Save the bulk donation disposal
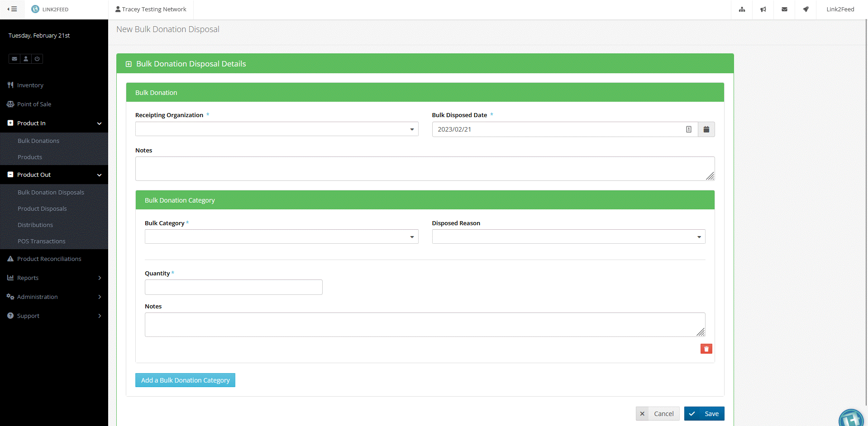The image size is (868, 426). click(704, 414)
